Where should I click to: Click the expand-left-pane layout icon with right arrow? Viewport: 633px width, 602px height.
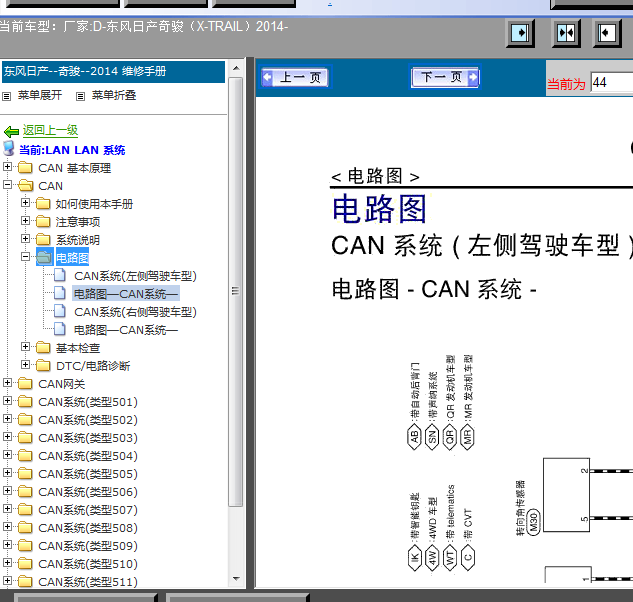point(520,33)
